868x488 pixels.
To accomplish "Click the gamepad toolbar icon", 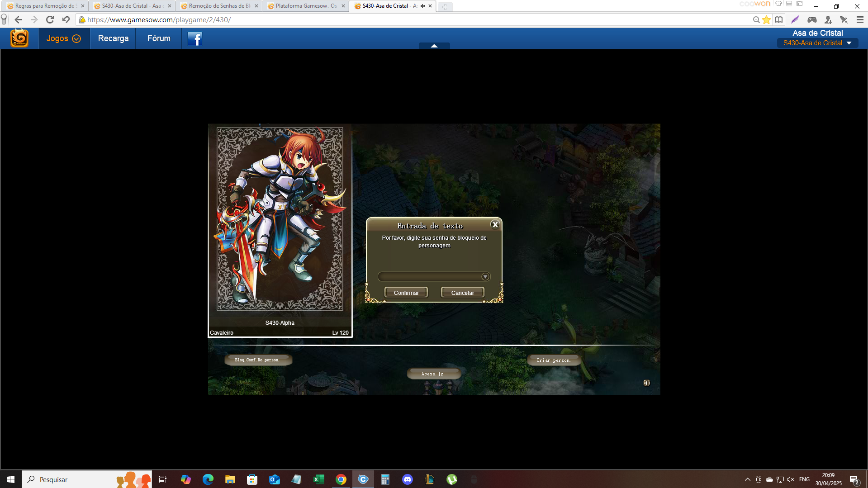I will click(x=812, y=19).
